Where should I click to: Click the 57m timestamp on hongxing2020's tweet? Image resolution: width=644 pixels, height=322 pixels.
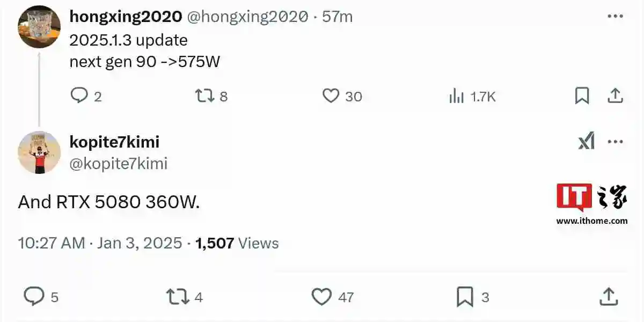[x=337, y=17]
